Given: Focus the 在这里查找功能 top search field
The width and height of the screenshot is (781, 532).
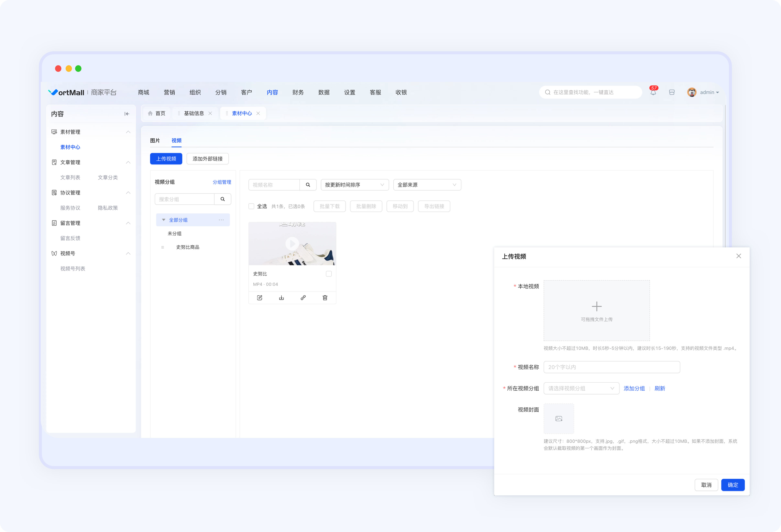Looking at the screenshot, I should (591, 92).
